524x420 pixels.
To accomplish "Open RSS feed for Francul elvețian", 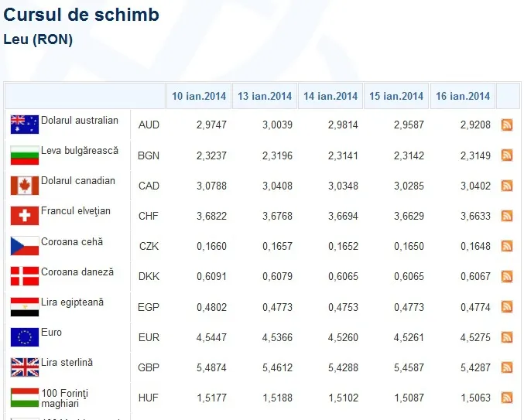I will tap(507, 216).
